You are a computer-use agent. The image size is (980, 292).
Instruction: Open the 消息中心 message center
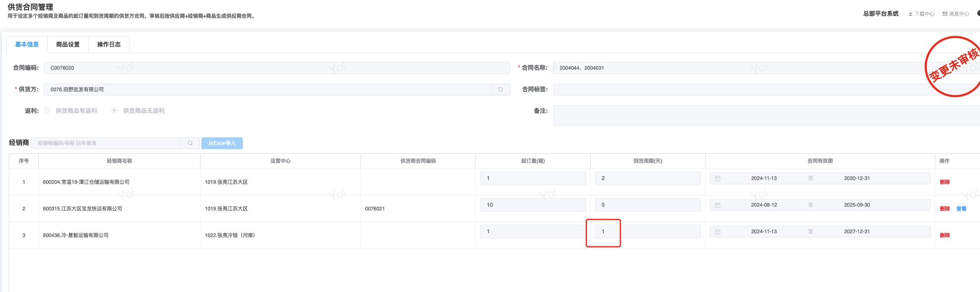tap(956, 14)
